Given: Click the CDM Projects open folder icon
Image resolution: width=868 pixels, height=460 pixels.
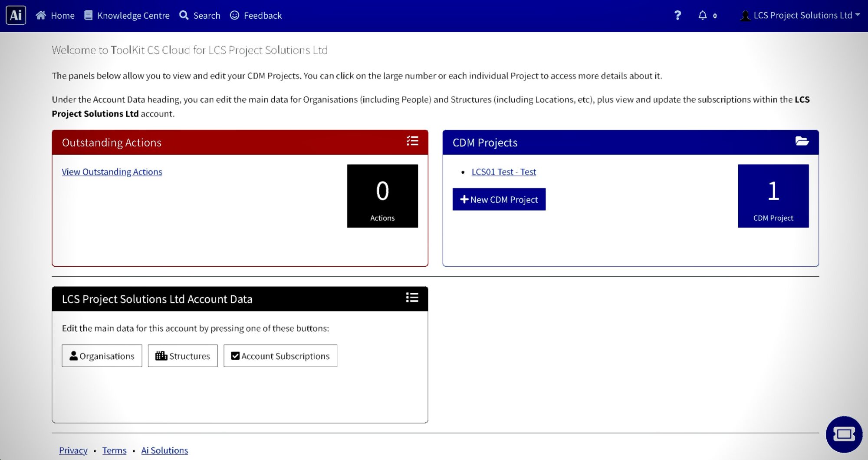Looking at the screenshot, I should tap(802, 141).
